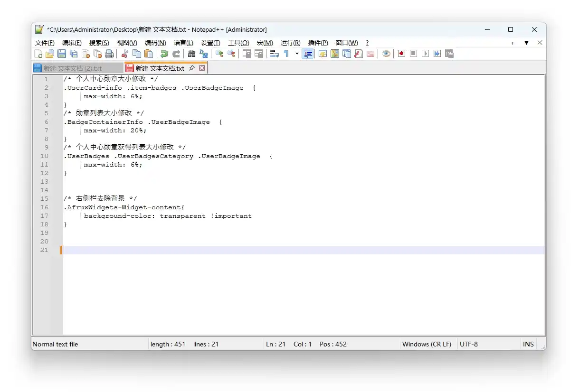Click the Open file folder icon
Screen dimensions: 579x392
tap(50, 54)
